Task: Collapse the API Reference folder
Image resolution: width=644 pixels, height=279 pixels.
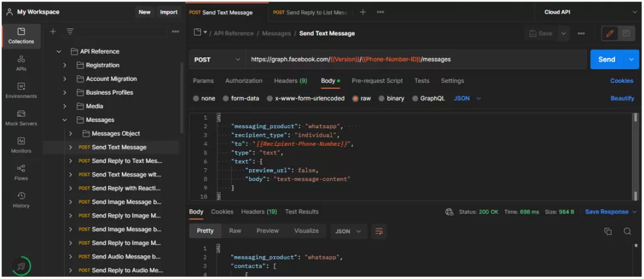Action: click(x=58, y=52)
